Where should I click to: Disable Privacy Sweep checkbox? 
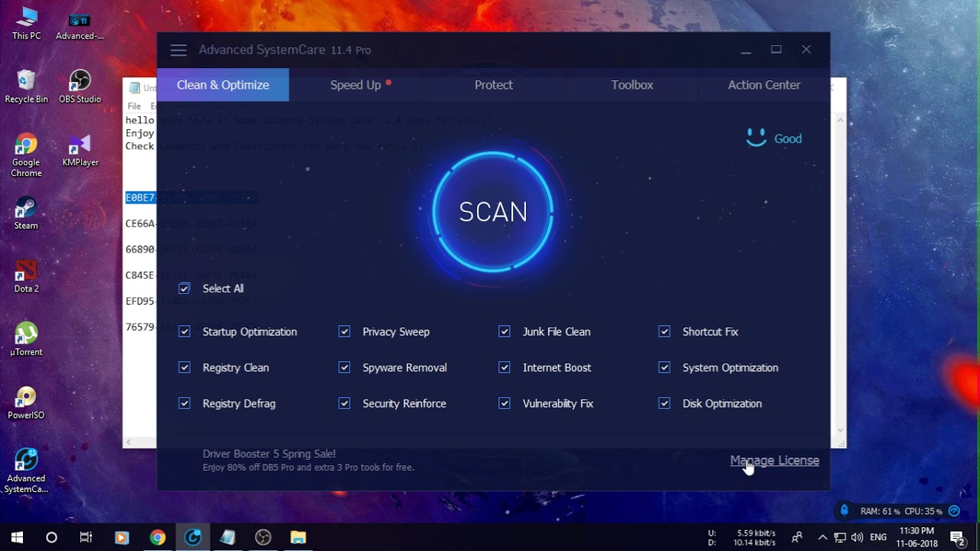(345, 331)
